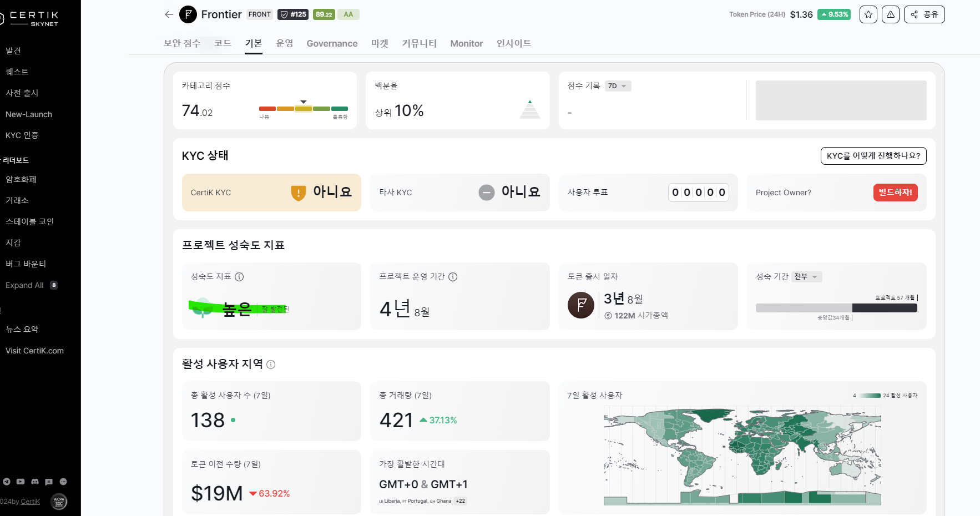The height and width of the screenshot is (516, 980).
Task: Click the 타사 KYC gray minus icon
Action: [x=487, y=193]
